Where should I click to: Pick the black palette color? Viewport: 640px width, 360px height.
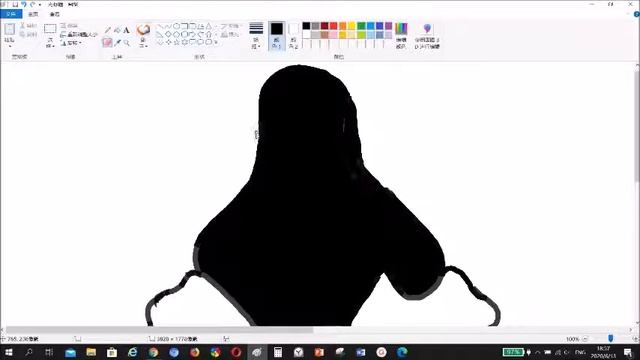306,26
